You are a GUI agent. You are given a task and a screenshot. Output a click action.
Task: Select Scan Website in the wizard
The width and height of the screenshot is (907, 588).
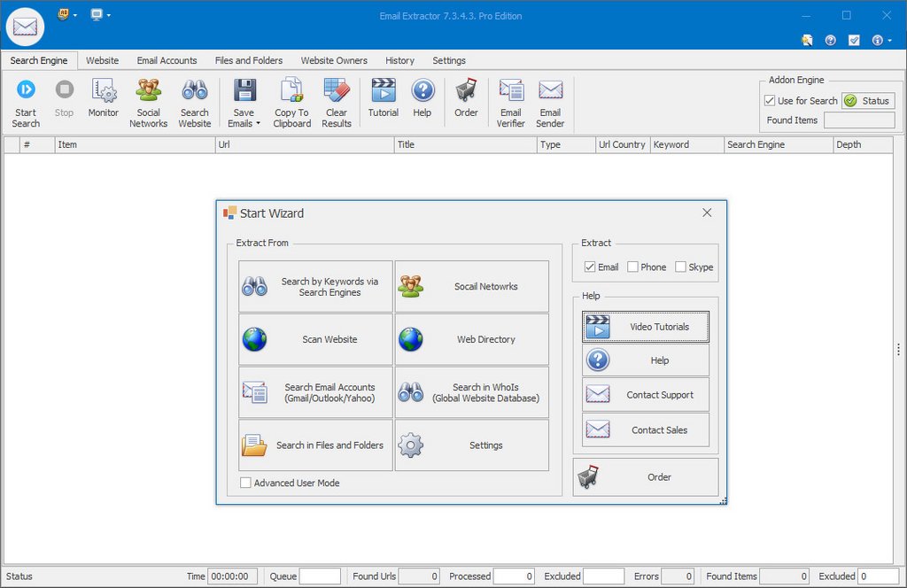point(316,339)
